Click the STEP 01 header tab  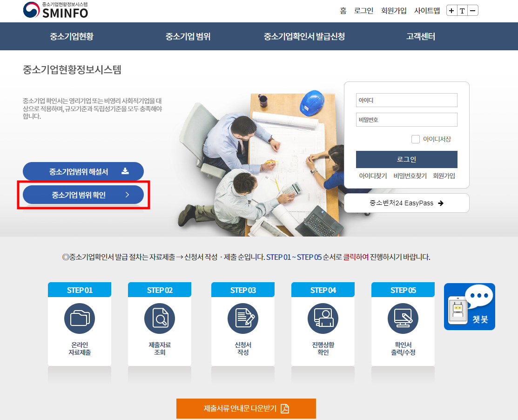tap(80, 290)
